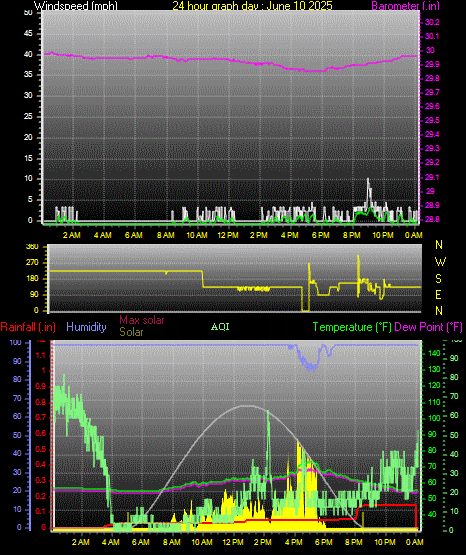
Task: Click the 8 AM tick on wind graph
Action: (x=165, y=235)
